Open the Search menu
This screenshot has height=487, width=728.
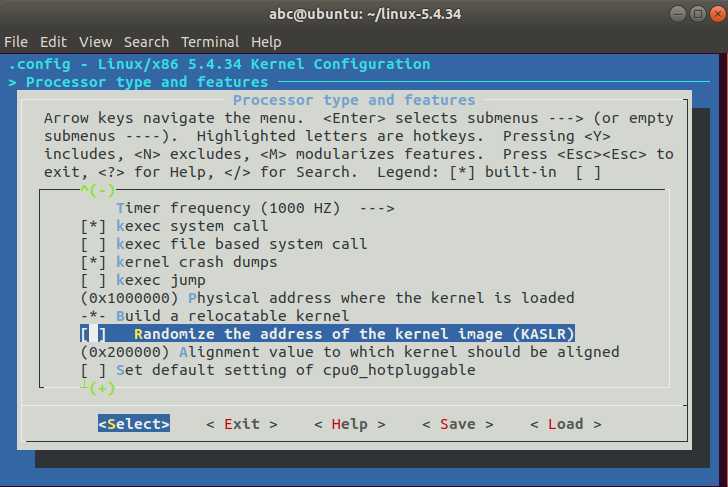coord(146,42)
